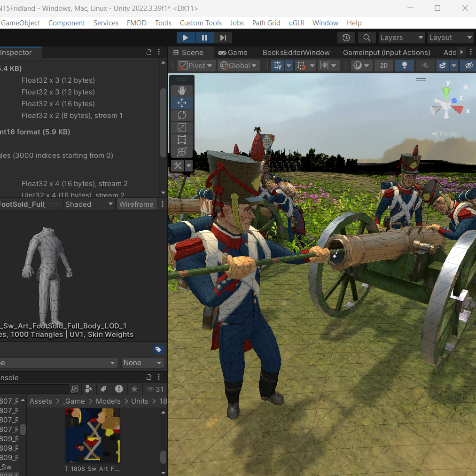Click the Undo History icon

tap(346, 38)
